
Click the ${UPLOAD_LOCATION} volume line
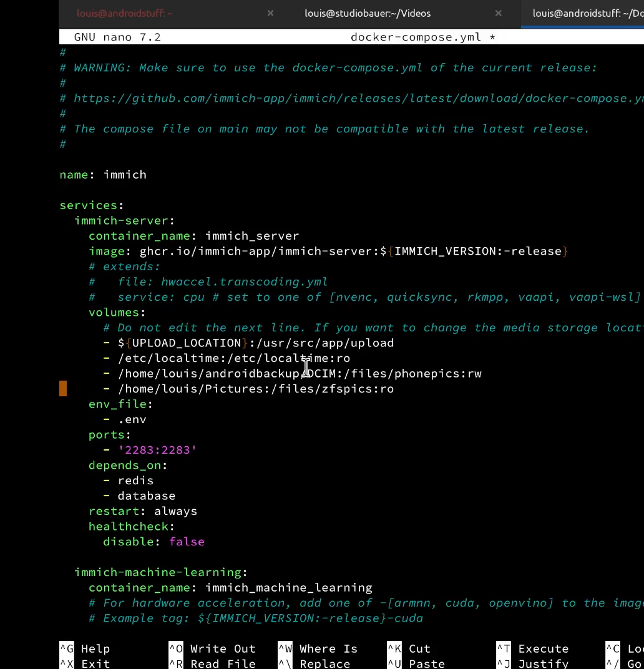(x=248, y=343)
